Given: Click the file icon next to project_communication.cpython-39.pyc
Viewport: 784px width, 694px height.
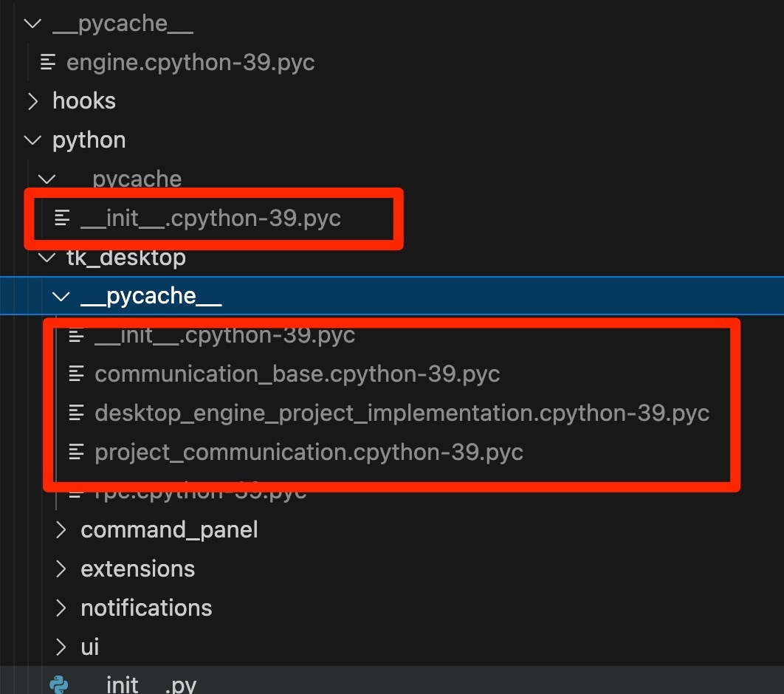Looking at the screenshot, I should pos(77,452).
